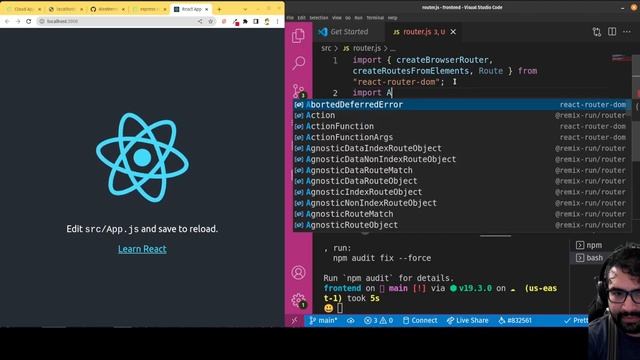Bookmark this page with star icon
640x360 pixels.
pyautogui.click(x=211, y=21)
